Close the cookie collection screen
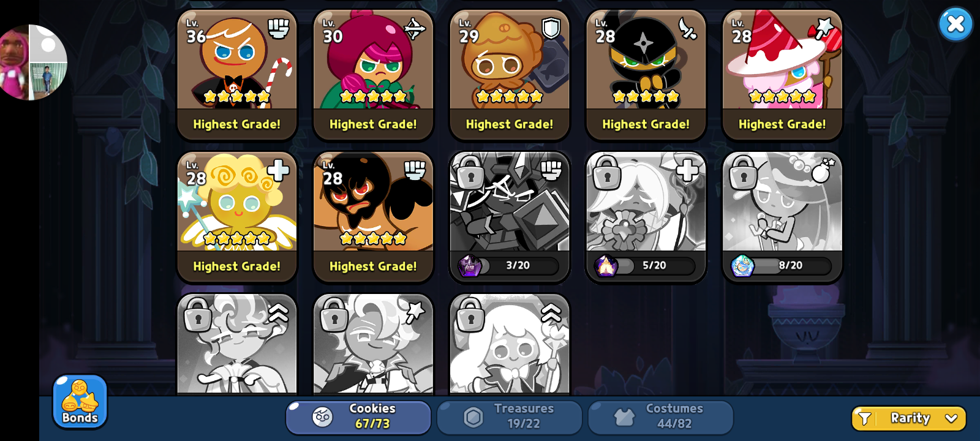This screenshot has width=980, height=441. (956, 24)
